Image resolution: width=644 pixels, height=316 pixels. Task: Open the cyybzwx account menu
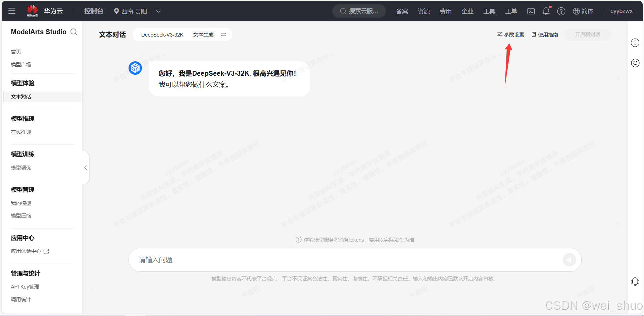tap(621, 11)
